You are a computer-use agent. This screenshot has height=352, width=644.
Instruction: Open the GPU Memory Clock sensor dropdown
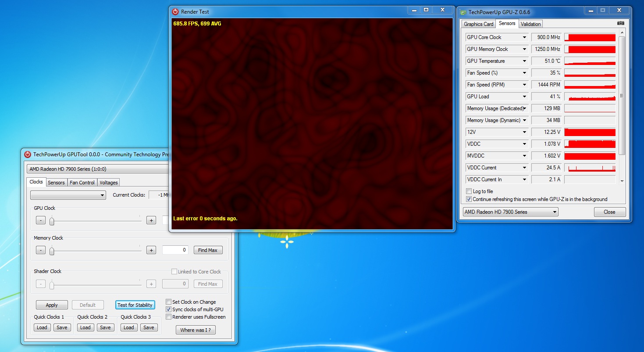coord(524,49)
